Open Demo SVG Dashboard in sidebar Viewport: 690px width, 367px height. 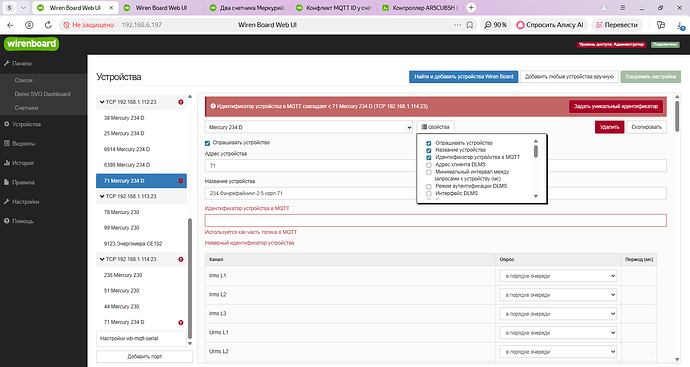point(42,94)
